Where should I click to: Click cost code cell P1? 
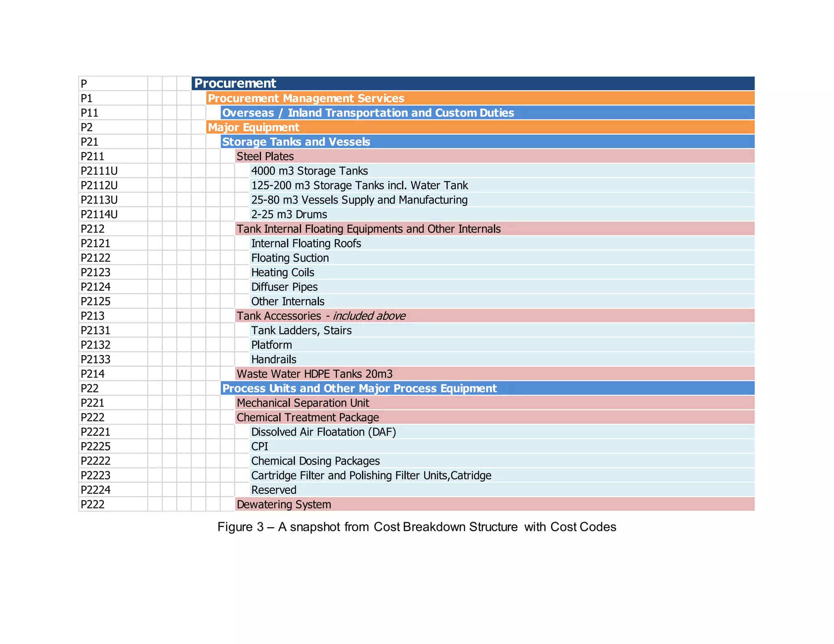click(113, 98)
